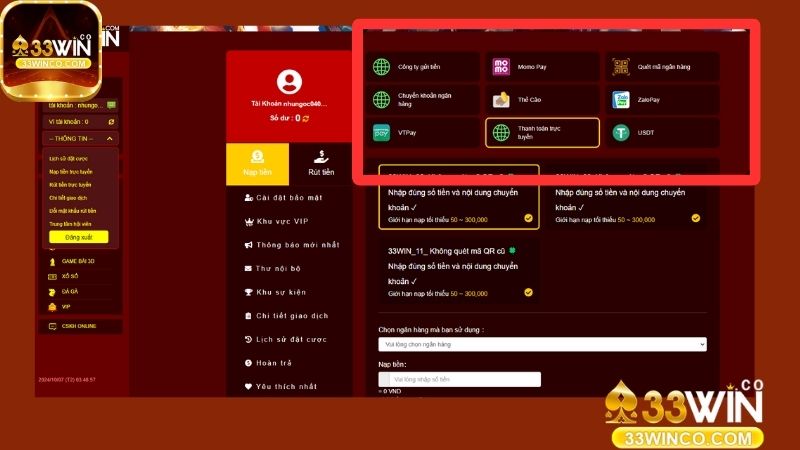Open the bank selection dropdown
Viewport: 800px width, 450px height.
coord(542,344)
